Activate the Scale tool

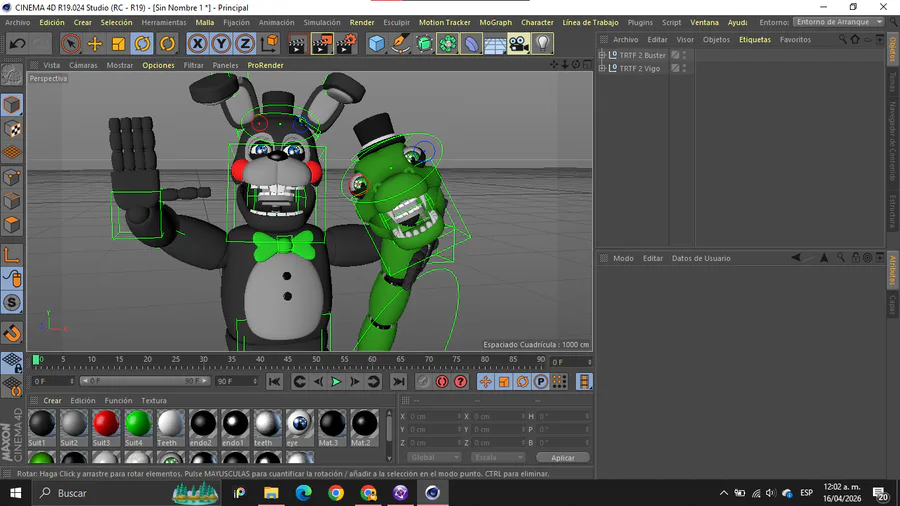tap(119, 43)
